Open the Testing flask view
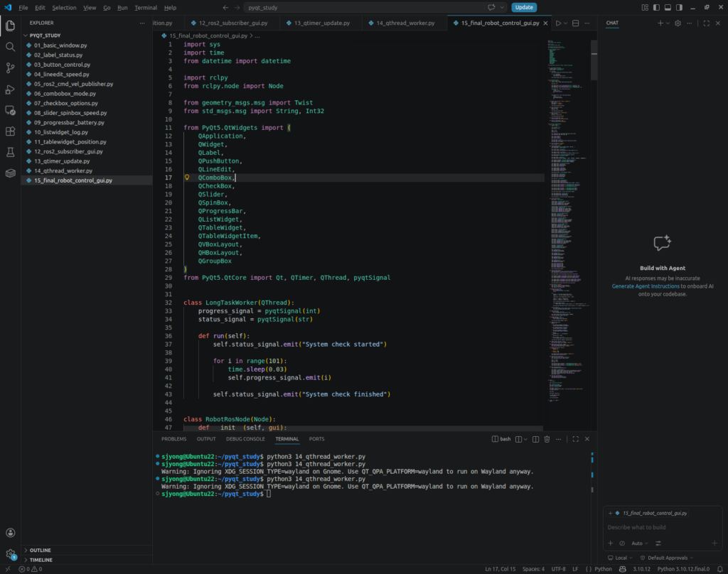Image resolution: width=728 pixels, height=574 pixels. 10,152
